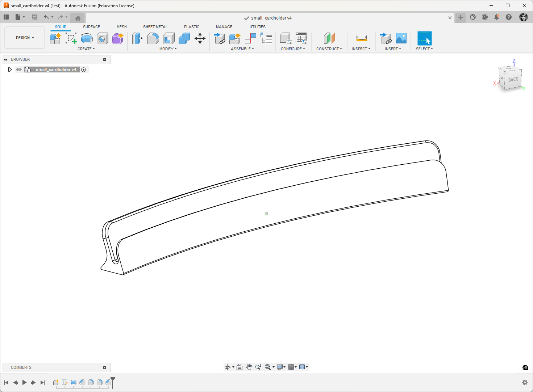Expand the Comments panel with plus button
This screenshot has width=533, height=392.
(x=105, y=367)
